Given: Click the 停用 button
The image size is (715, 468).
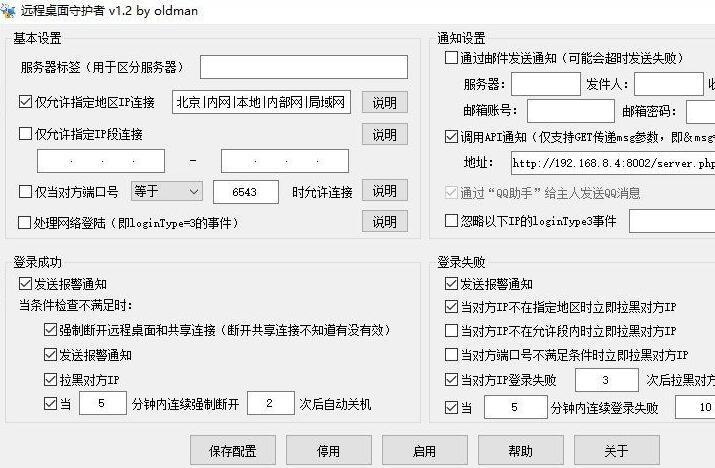Looking at the screenshot, I should pyautogui.click(x=329, y=451).
